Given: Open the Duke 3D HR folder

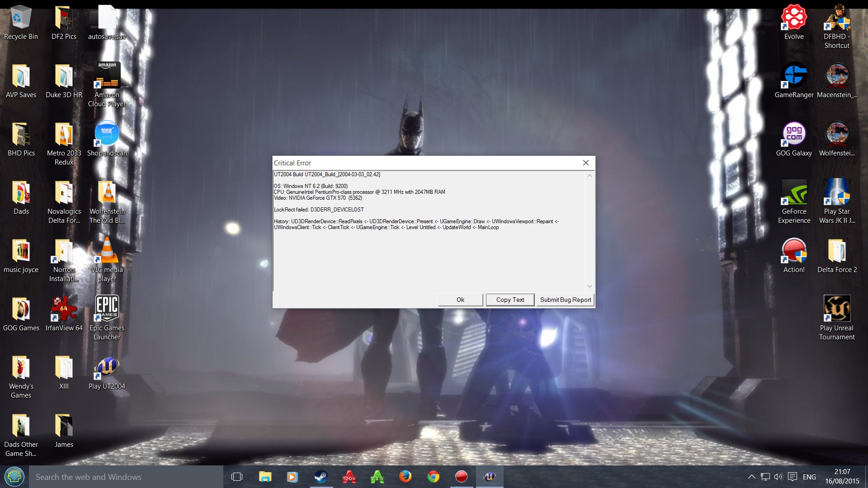Looking at the screenshot, I should pyautogui.click(x=64, y=81).
